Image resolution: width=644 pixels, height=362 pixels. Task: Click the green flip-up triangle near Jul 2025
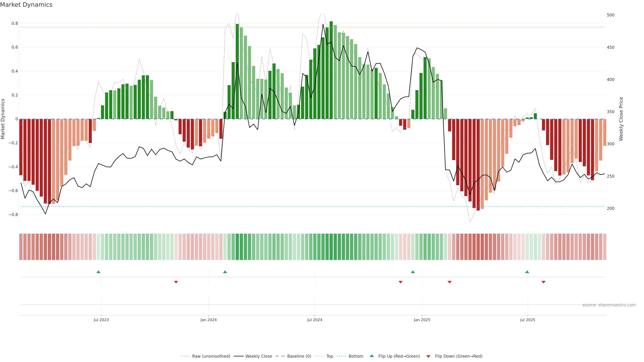(x=527, y=272)
